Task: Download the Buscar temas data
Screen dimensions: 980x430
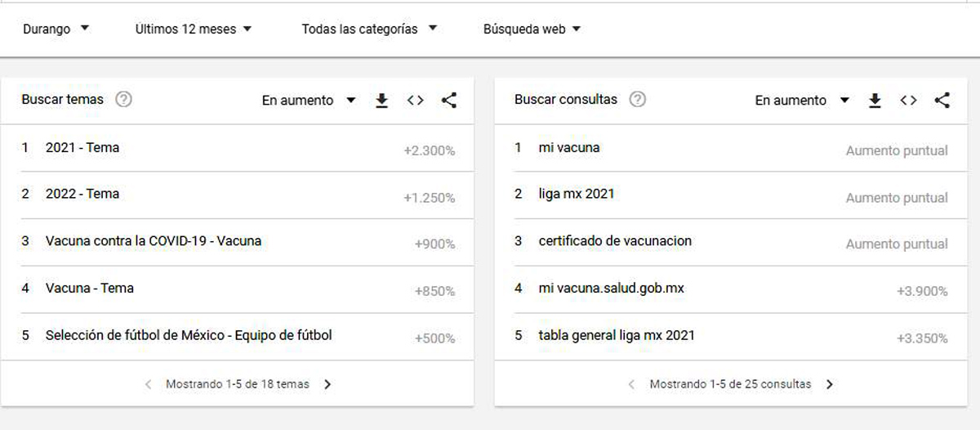Action: pyautogui.click(x=381, y=101)
